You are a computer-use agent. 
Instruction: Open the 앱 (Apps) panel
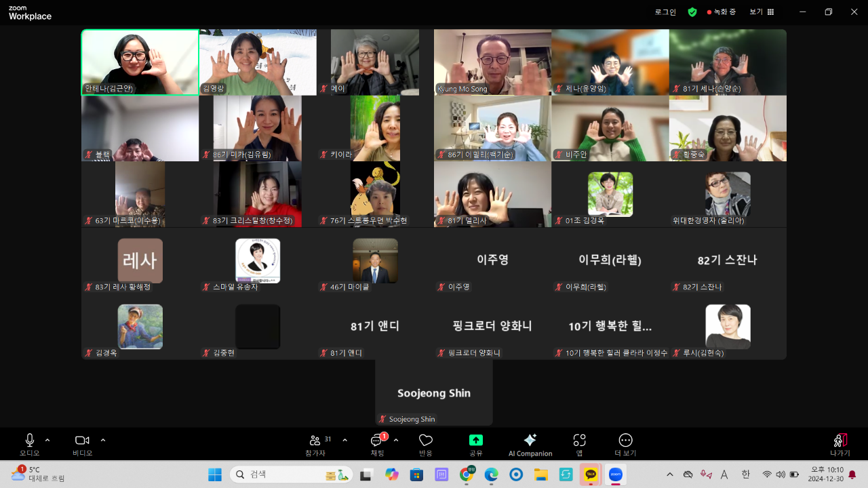pyautogui.click(x=578, y=444)
